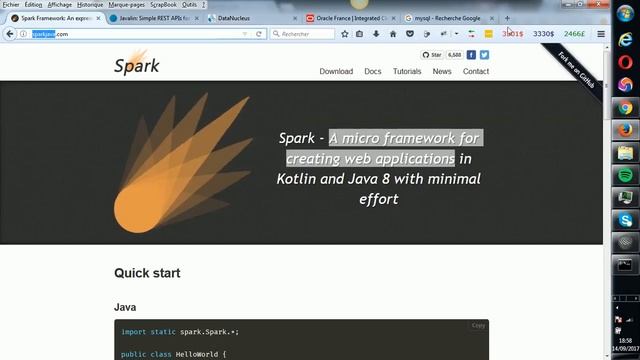640x360 pixels.
Task: Bookmark this page with the star icon
Action: pyautogui.click(x=344, y=34)
